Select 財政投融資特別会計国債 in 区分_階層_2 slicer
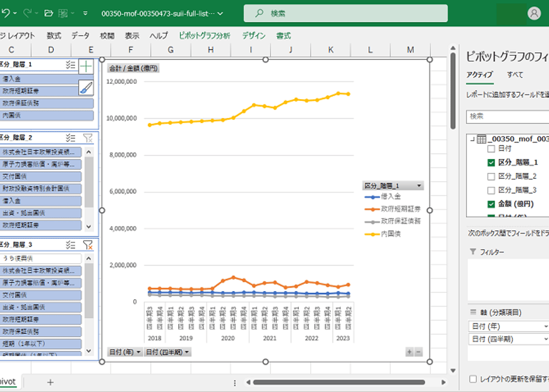This screenshot has height=392, width=549. pos(40,189)
